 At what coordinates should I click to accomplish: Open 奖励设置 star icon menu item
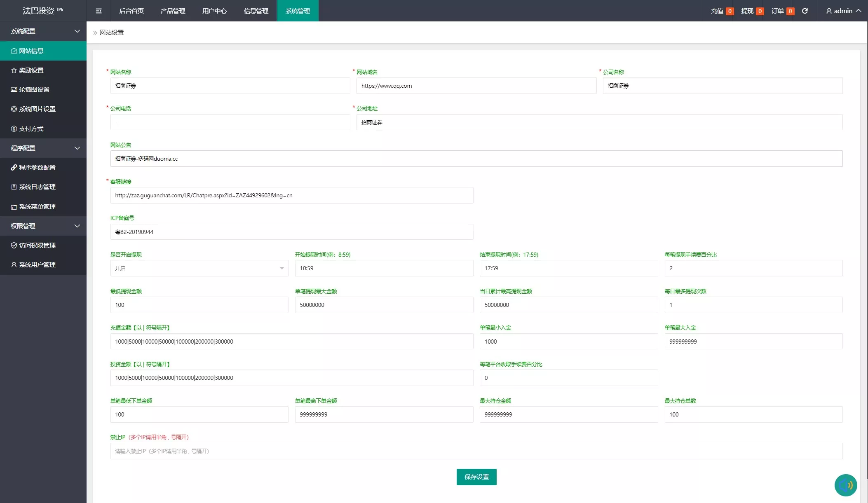tap(31, 70)
